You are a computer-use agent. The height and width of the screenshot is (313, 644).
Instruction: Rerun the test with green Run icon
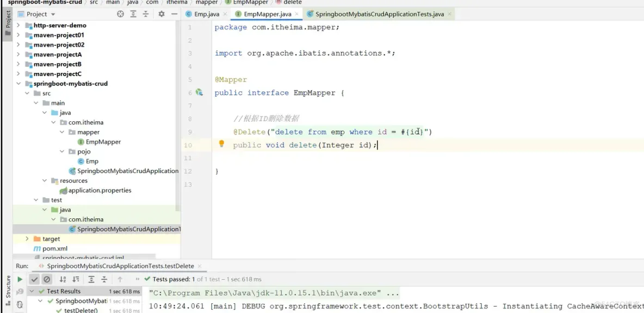pyautogui.click(x=20, y=279)
